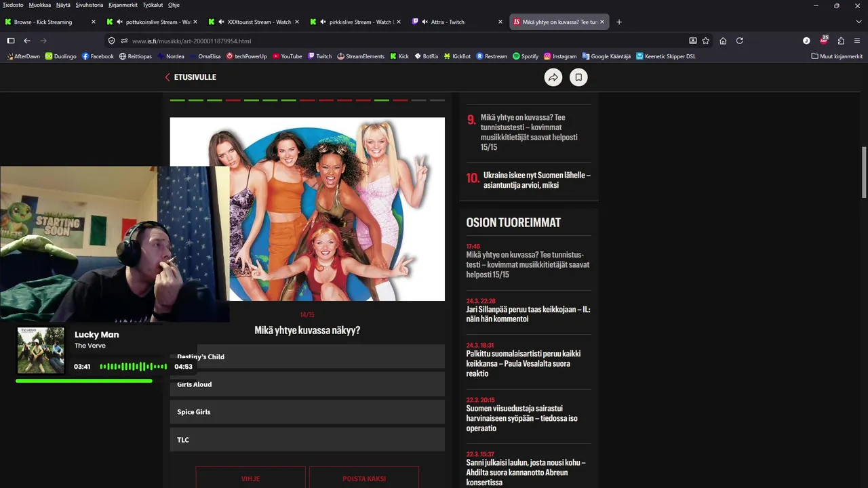
Task: Click the POISTA KAKSI button
Action: (364, 477)
